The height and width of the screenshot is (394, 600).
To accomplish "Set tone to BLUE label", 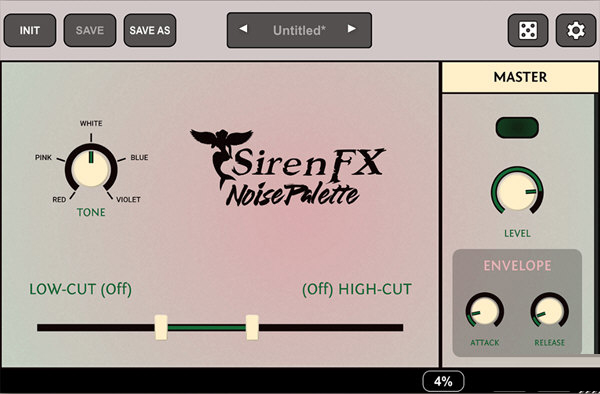I will click(139, 158).
